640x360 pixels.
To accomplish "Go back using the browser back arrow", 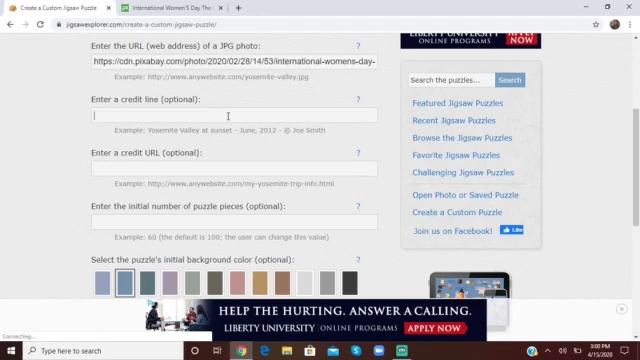I will coord(10,24).
